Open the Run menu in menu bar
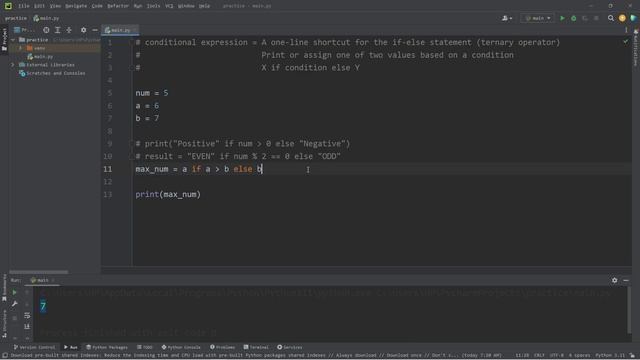This screenshot has width=640, height=360. click(138, 6)
